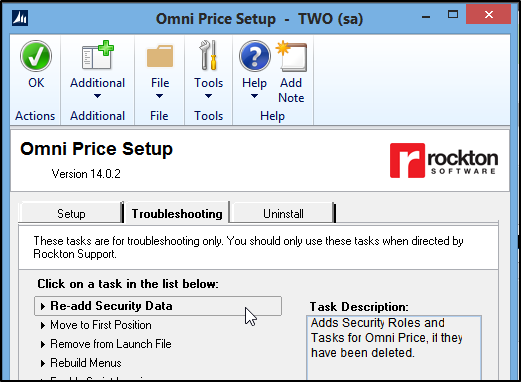521x382 pixels.
Task: Click the Dynamics GP icon in title bar
Action: 20,18
